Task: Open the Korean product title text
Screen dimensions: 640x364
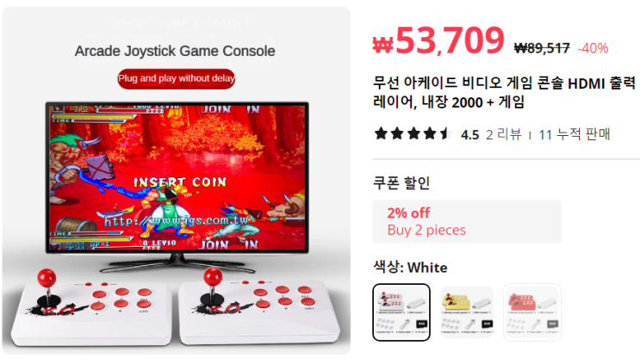Action: (505, 92)
